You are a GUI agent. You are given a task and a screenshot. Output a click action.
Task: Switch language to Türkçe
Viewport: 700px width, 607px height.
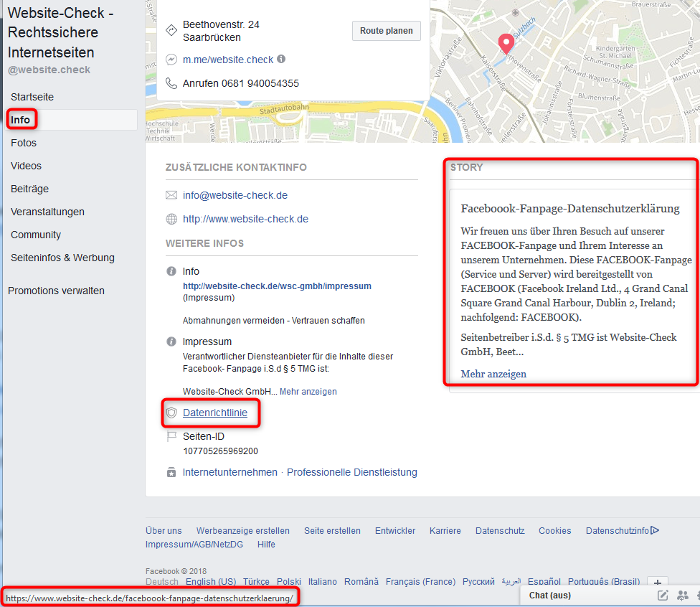click(x=256, y=582)
